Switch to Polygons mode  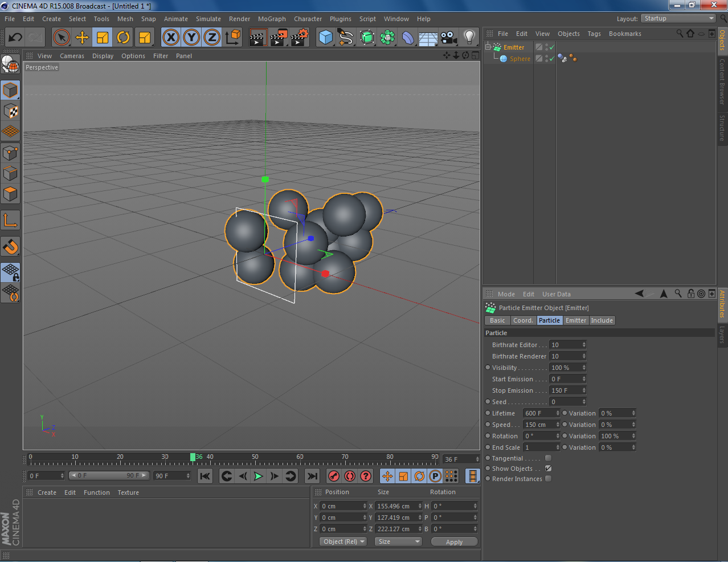tap(10, 194)
